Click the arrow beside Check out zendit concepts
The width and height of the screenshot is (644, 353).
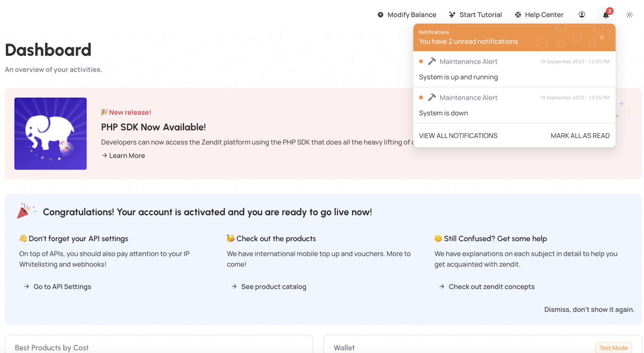click(442, 287)
